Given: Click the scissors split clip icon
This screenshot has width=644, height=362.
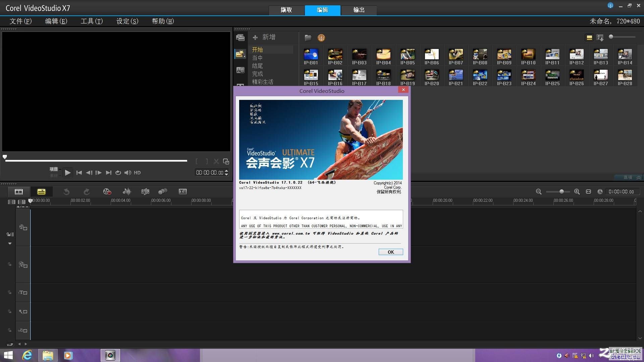Looking at the screenshot, I should coord(216,162).
